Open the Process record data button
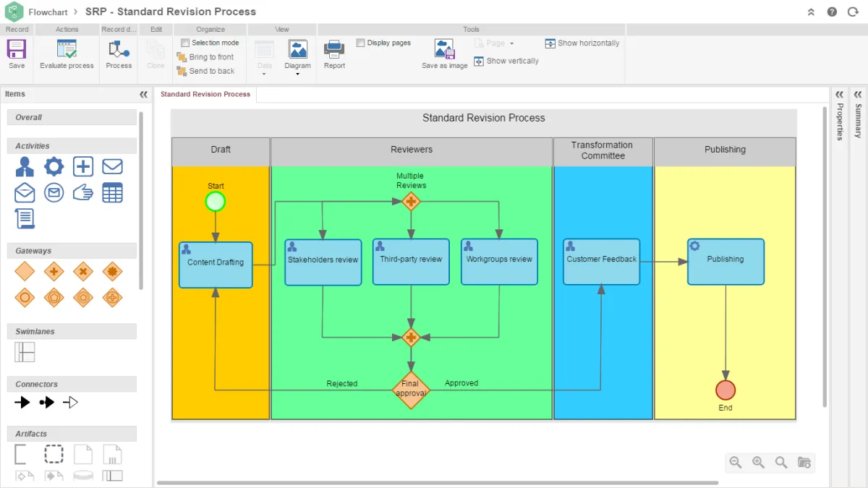Image resolution: width=868 pixels, height=488 pixels. (119, 54)
